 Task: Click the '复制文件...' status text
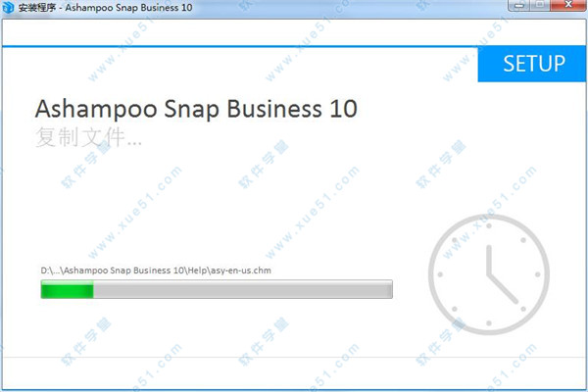pyautogui.click(x=88, y=137)
